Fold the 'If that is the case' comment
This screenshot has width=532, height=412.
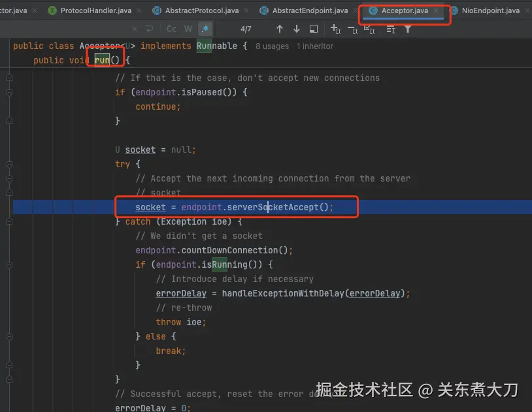pyautogui.click(x=10, y=78)
